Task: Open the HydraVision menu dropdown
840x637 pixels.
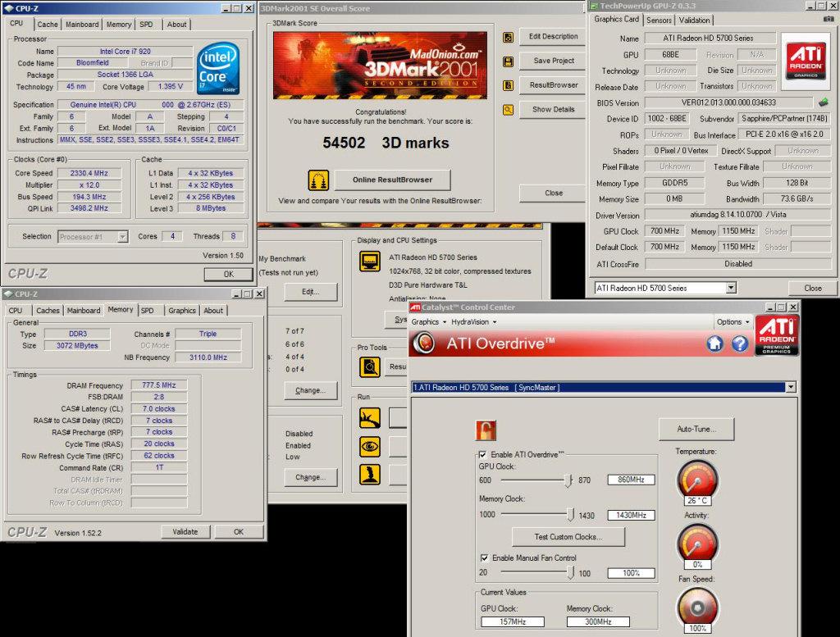Action: coord(473,321)
